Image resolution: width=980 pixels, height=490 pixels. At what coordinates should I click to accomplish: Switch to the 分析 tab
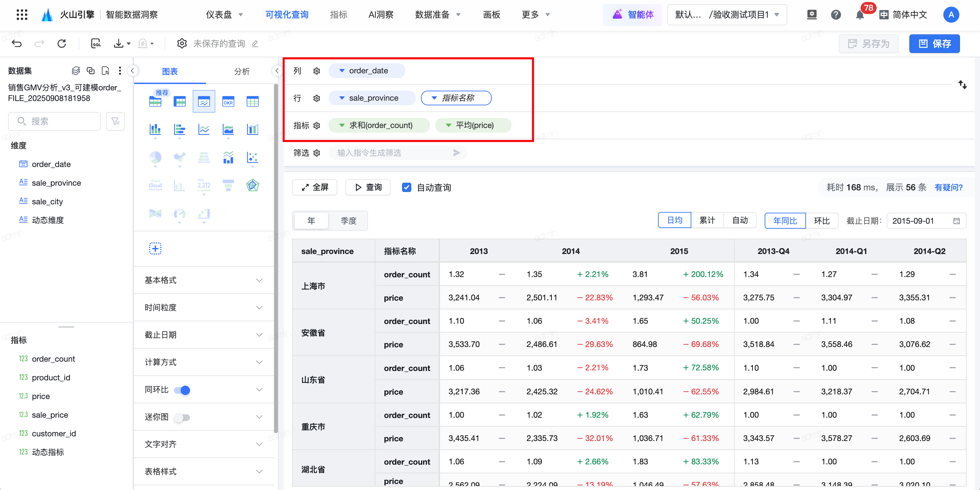point(242,71)
